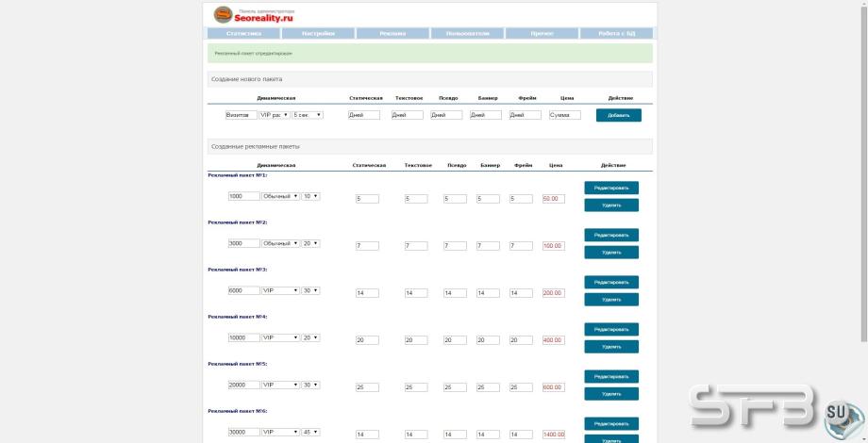
Task: Expand the 5 сек. dropdown in the new package row
Action: point(308,115)
